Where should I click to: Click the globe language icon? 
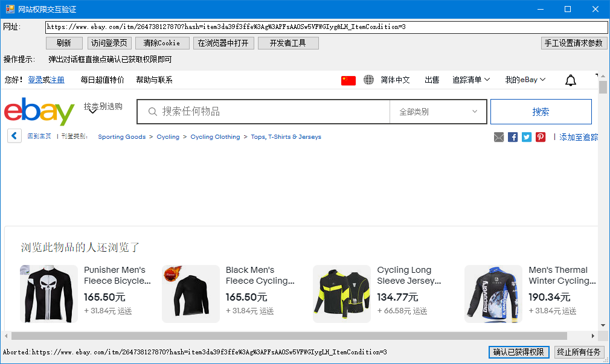click(368, 80)
